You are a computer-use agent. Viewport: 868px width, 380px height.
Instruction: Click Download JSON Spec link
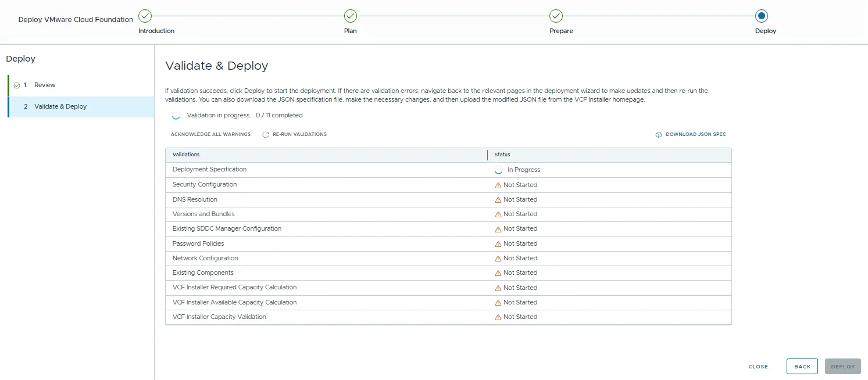[x=696, y=134]
